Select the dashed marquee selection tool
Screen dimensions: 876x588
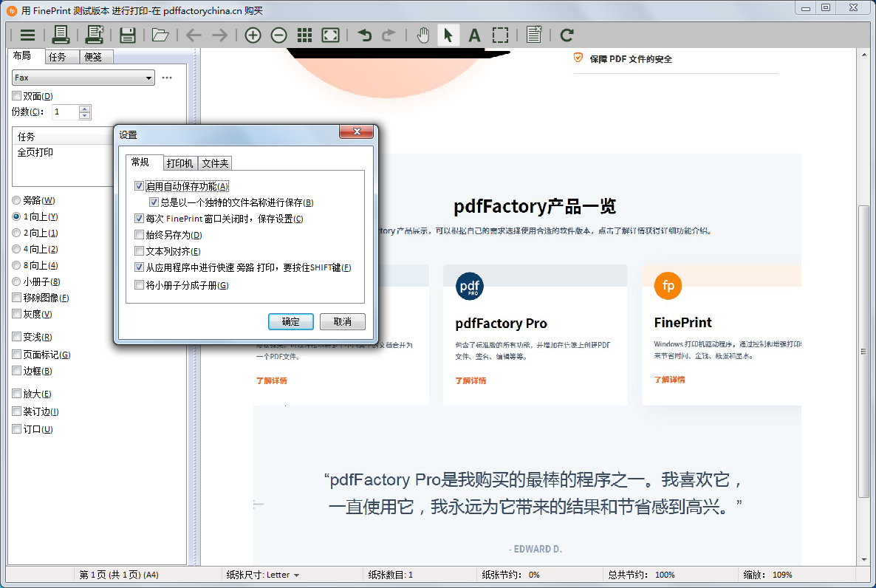[501, 35]
